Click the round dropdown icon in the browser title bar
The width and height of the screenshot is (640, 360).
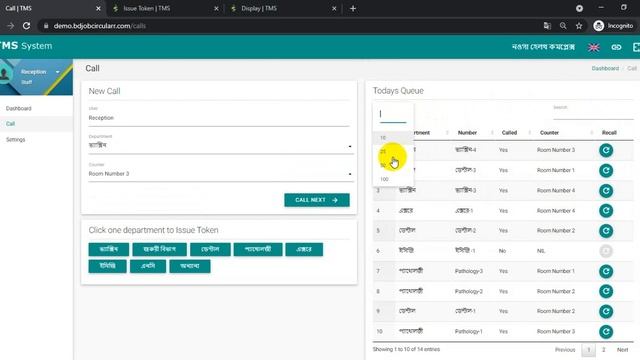click(x=579, y=8)
